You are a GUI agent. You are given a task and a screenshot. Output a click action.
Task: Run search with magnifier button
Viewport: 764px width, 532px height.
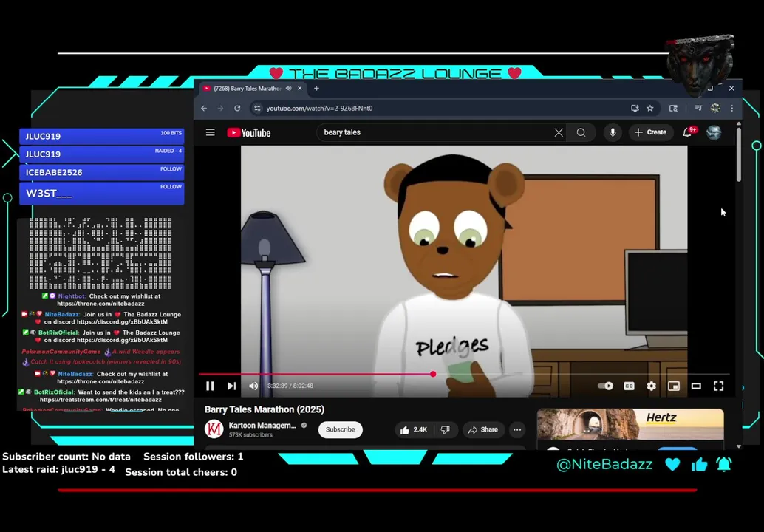tap(581, 132)
